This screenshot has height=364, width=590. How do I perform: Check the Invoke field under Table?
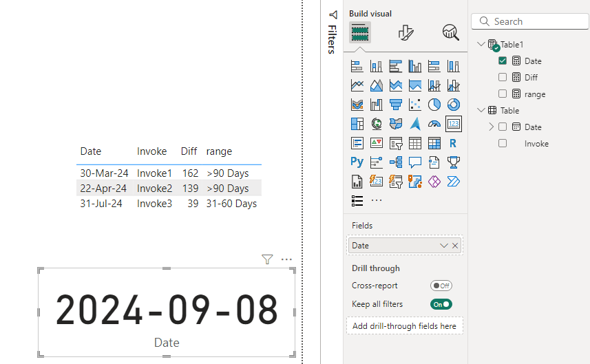(503, 143)
